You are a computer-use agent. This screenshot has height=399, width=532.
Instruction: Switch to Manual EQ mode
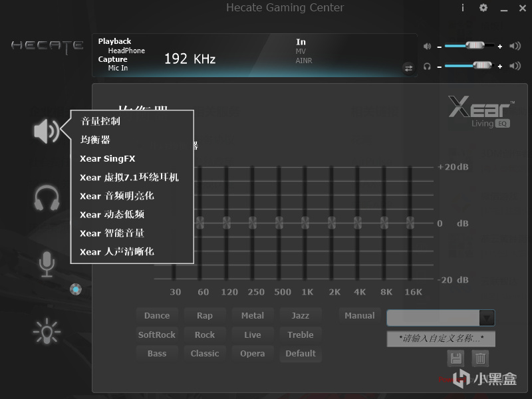[x=360, y=316]
